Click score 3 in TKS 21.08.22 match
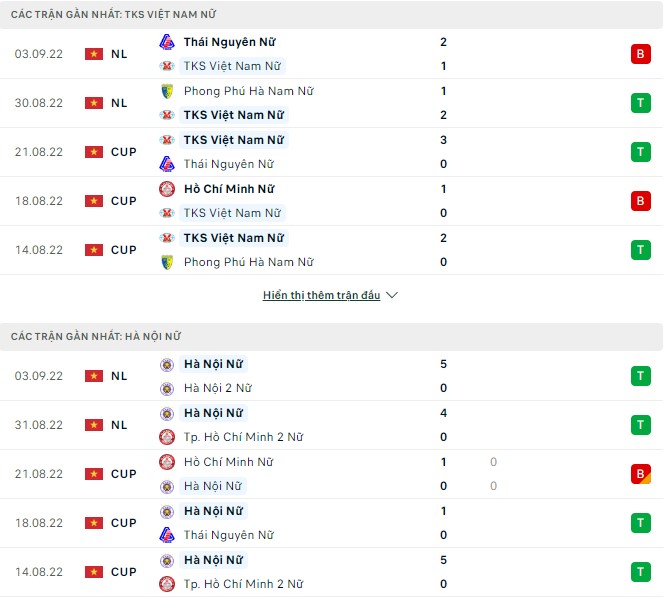The width and height of the screenshot is (667, 597). [443, 140]
